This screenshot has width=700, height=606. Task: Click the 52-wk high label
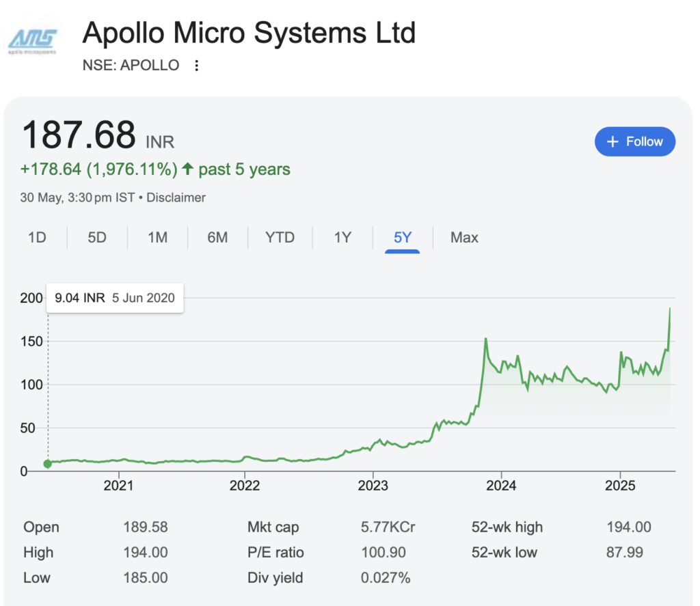tap(507, 527)
